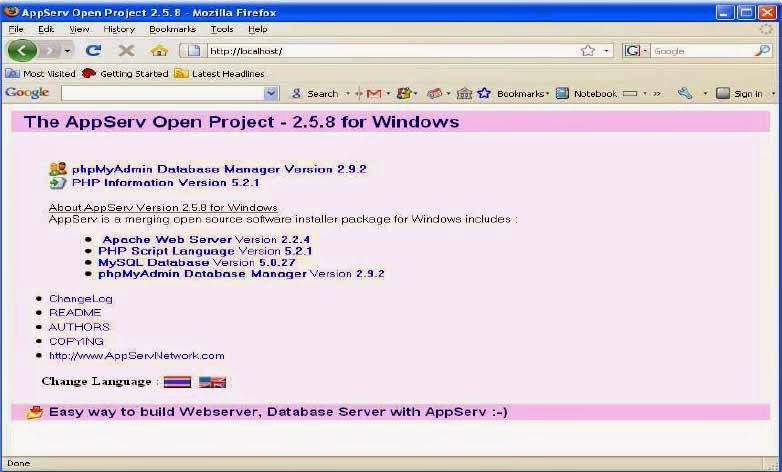Open the View menu

pyautogui.click(x=79, y=29)
